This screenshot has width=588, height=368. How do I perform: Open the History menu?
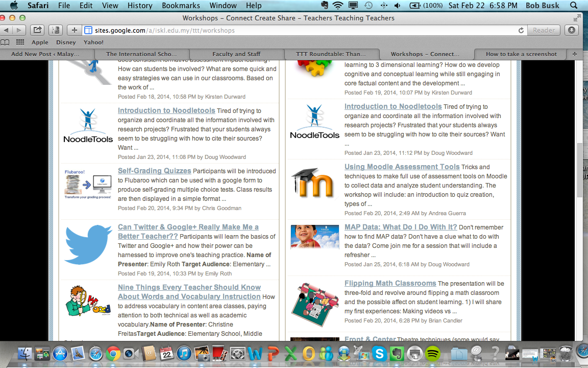(140, 6)
